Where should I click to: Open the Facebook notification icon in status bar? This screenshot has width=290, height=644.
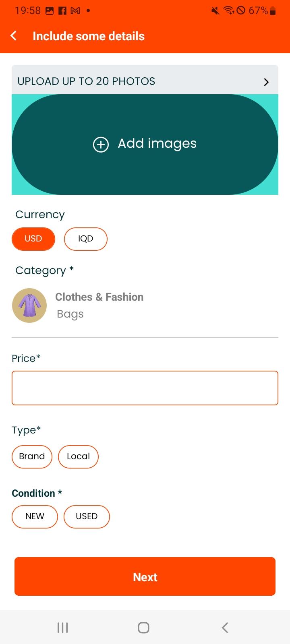click(x=62, y=11)
